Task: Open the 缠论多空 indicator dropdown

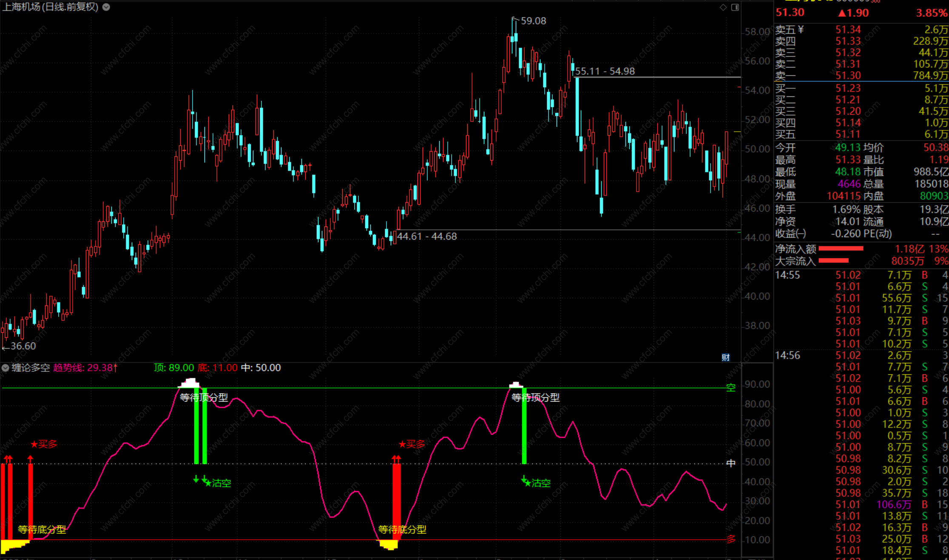Action: coord(6,368)
